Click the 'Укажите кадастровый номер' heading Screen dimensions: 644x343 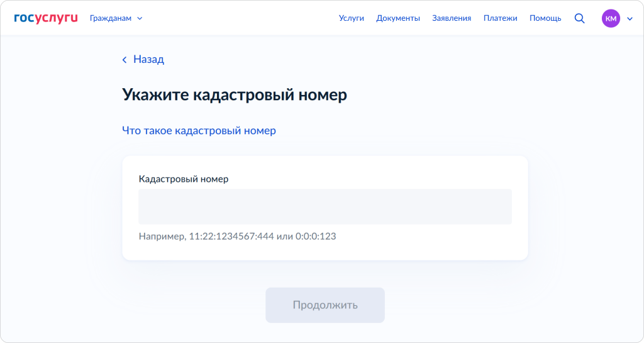[235, 95]
